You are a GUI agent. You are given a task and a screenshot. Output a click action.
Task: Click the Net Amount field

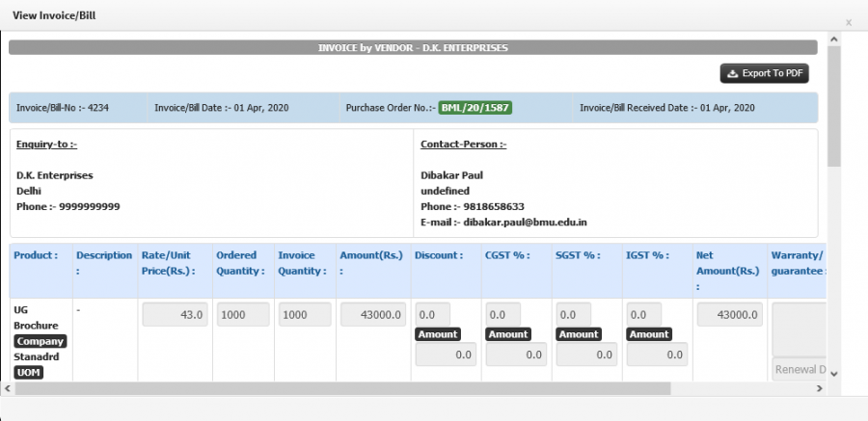point(730,314)
